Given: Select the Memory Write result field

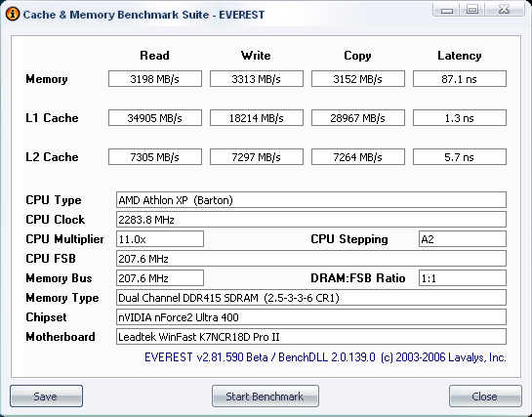Looking at the screenshot, I should [257, 79].
